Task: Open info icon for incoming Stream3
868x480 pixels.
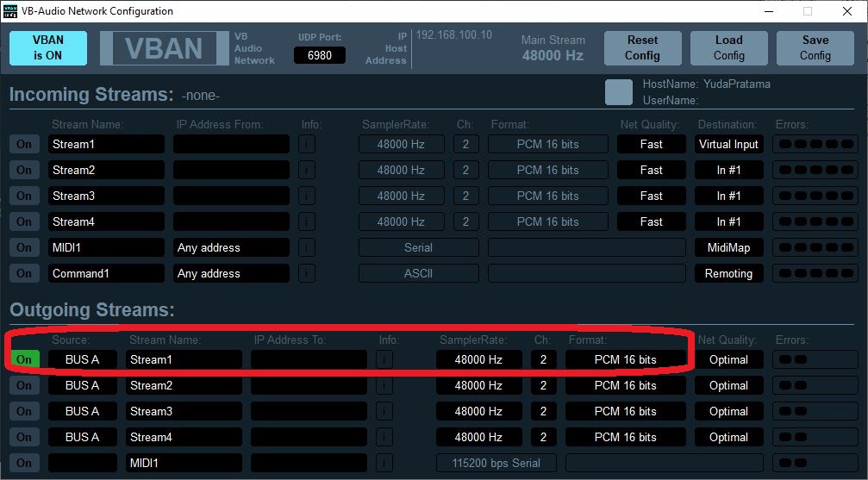Action: click(x=307, y=196)
